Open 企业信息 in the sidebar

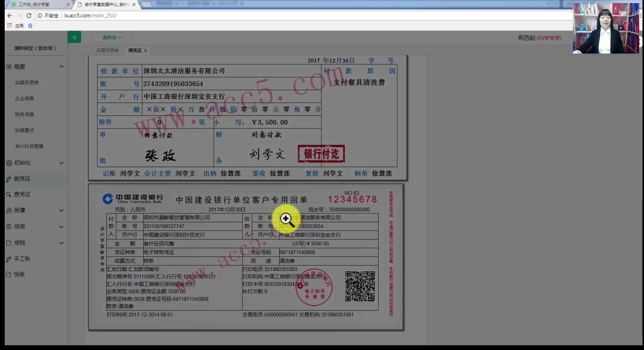coord(24,98)
